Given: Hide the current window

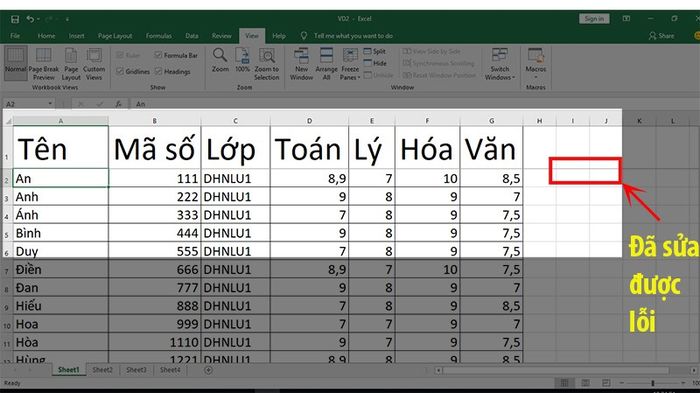Looking at the screenshot, I should pyautogui.click(x=375, y=63).
